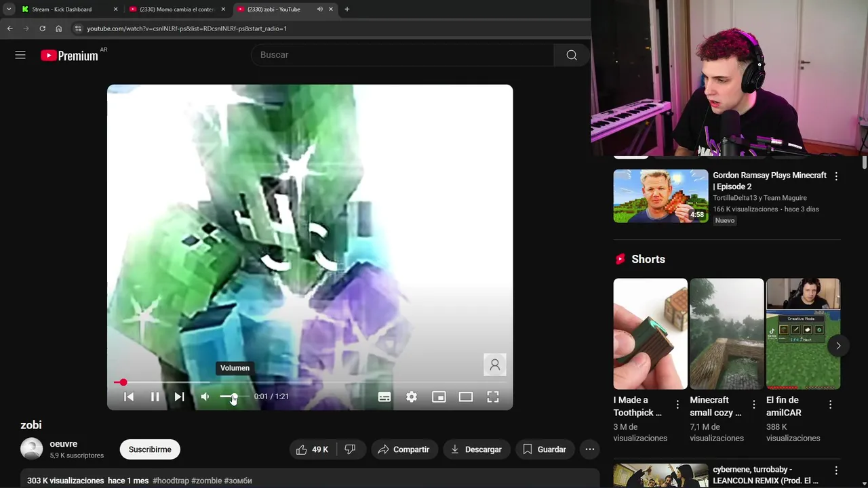The height and width of the screenshot is (488, 868).
Task: Download video with Descargar button
Action: coord(477,449)
